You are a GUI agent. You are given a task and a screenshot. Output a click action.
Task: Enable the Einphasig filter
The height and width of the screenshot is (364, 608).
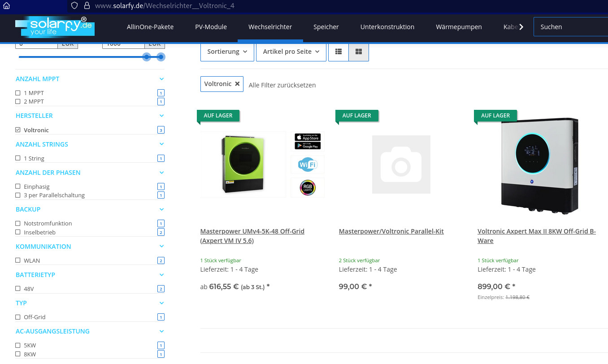[x=18, y=186]
